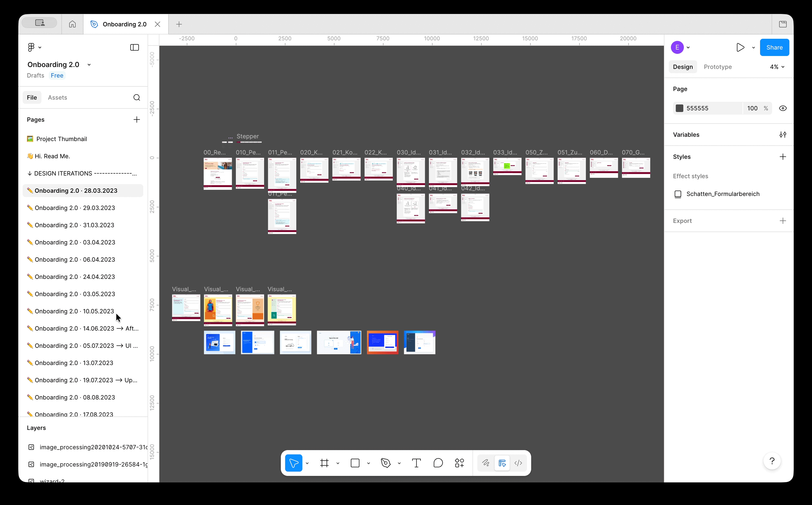Screen dimensions: 812x505
Task: Open the Comment tool
Action: click(x=438, y=463)
